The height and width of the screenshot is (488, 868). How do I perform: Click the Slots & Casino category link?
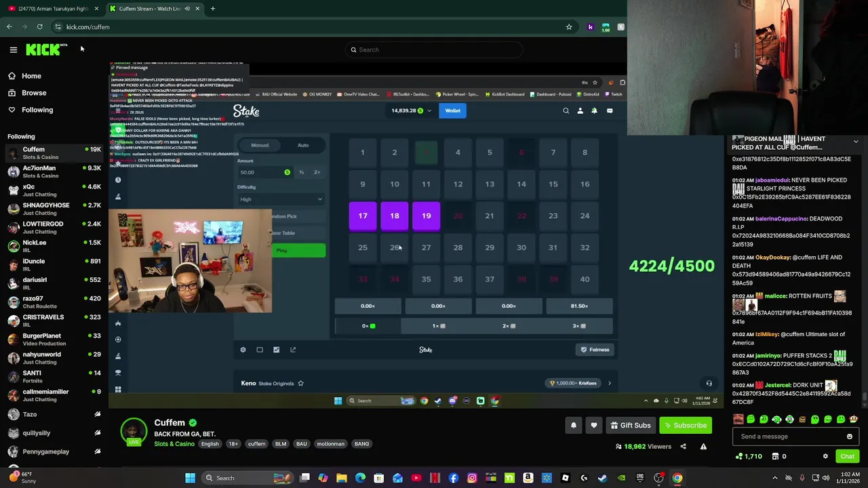coord(174,444)
